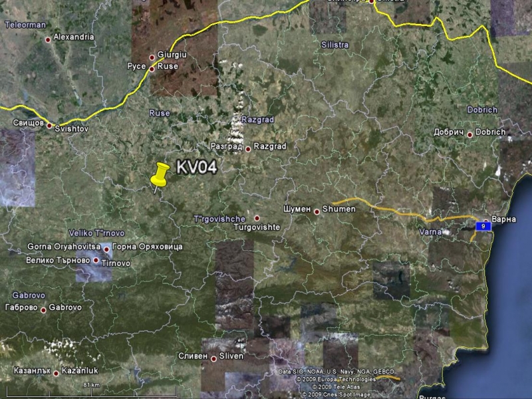This screenshot has width=532, height=399.
Task: Select the Kazanluk city marker dot
Action: click(x=56, y=374)
